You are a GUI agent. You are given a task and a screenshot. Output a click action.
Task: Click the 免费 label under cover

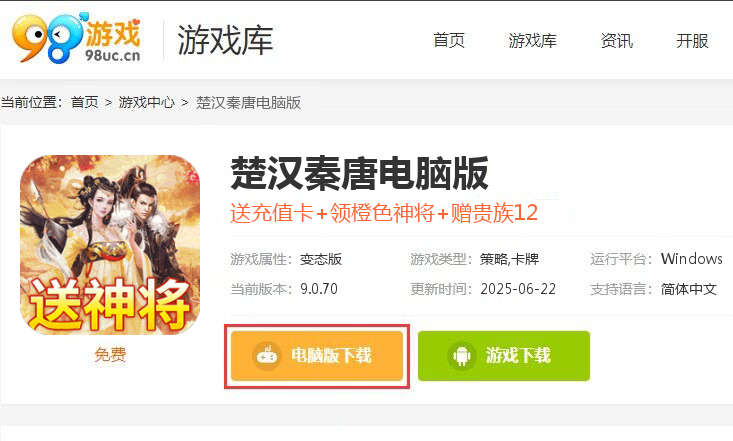pos(110,354)
